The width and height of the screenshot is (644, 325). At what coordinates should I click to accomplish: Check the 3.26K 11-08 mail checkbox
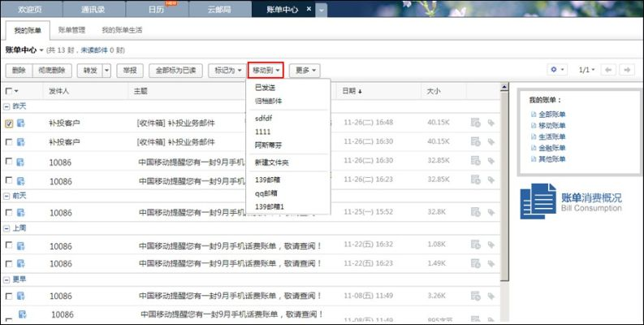point(9,296)
